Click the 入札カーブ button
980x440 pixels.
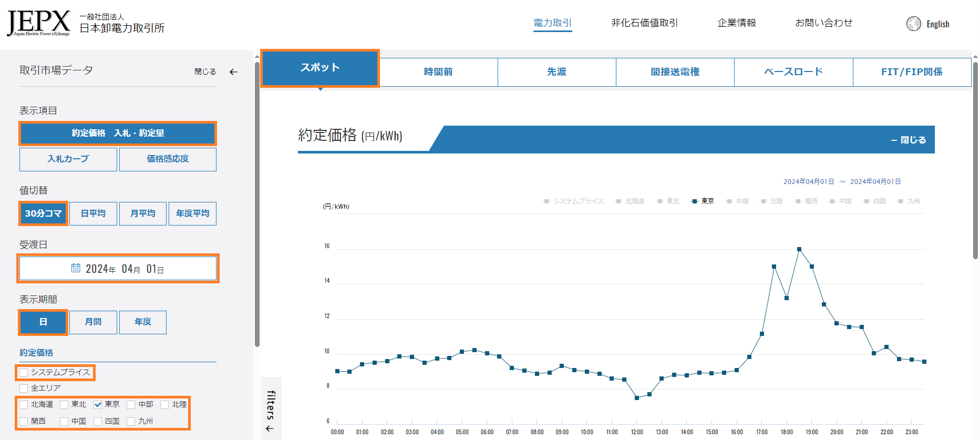click(x=68, y=159)
